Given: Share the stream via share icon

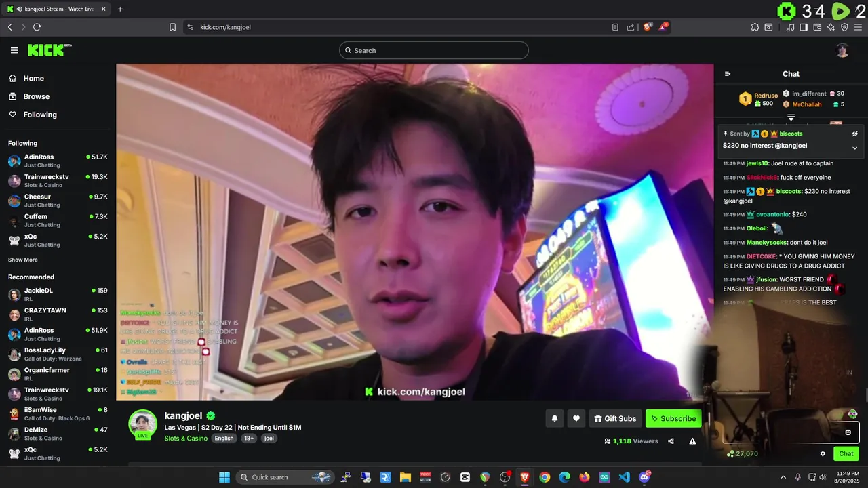Looking at the screenshot, I should [x=671, y=441].
